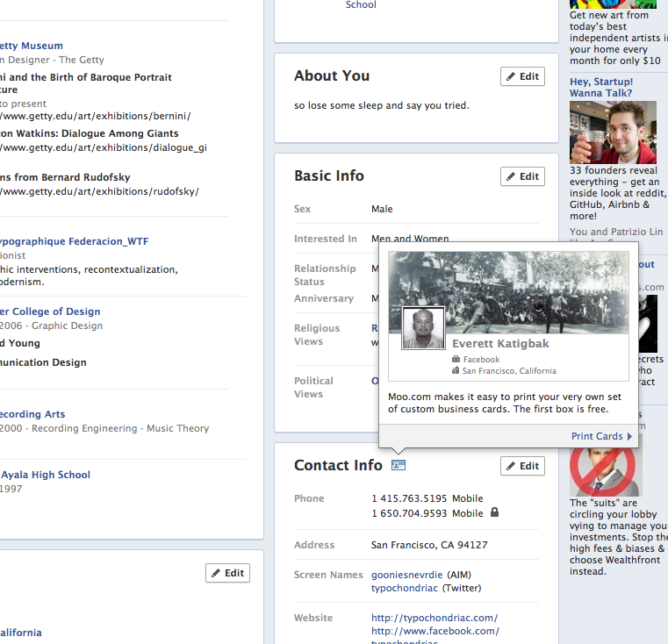Click the Facebook work briefcase icon in popup
The image size is (668, 644).
coord(456,359)
